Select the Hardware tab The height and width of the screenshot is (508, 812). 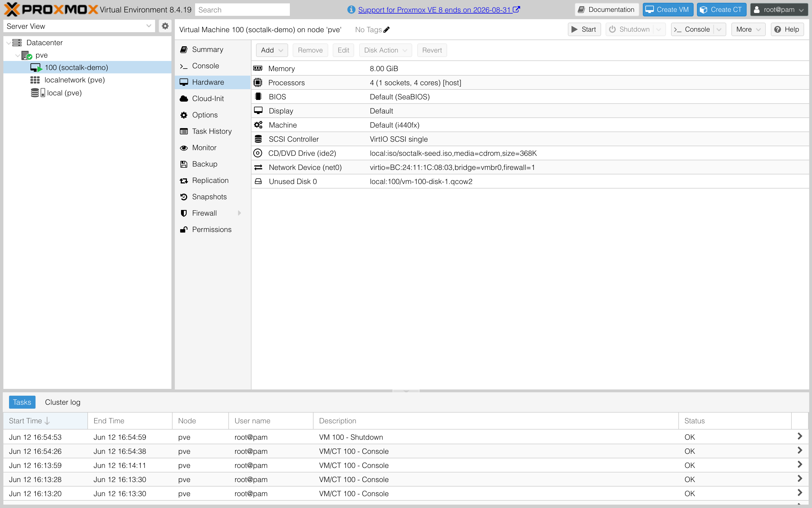coord(213,82)
